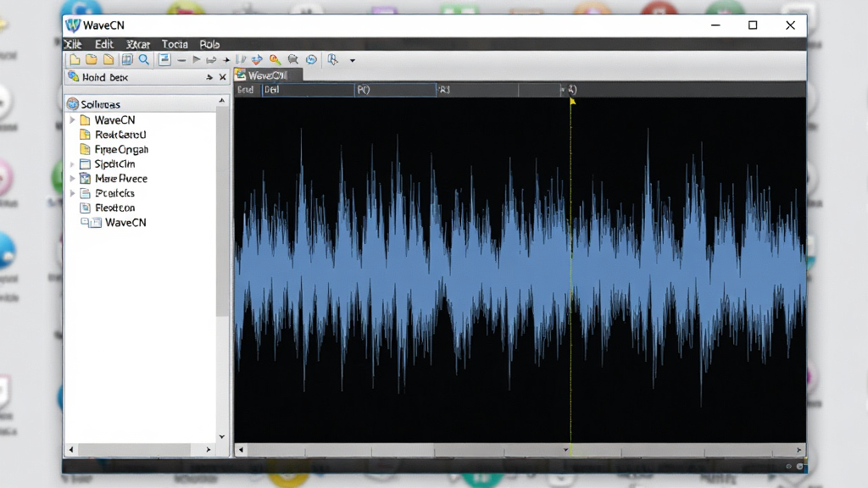Open the Edit menu
Viewport: 868px width, 488px height.
(104, 44)
